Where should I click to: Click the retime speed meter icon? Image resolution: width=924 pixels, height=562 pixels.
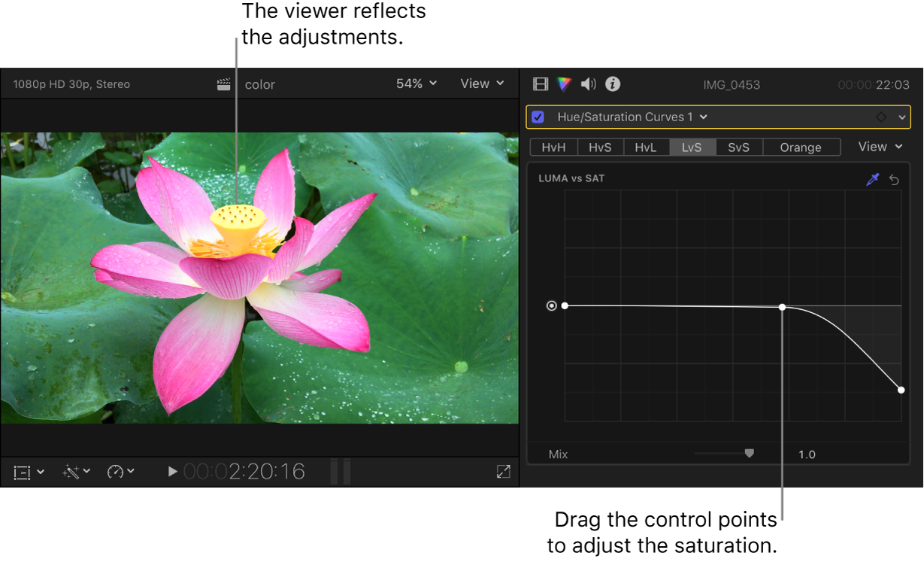coord(118,472)
